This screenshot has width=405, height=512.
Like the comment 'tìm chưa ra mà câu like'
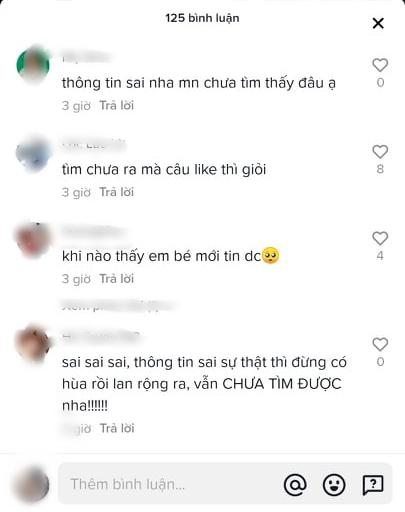pos(380,152)
